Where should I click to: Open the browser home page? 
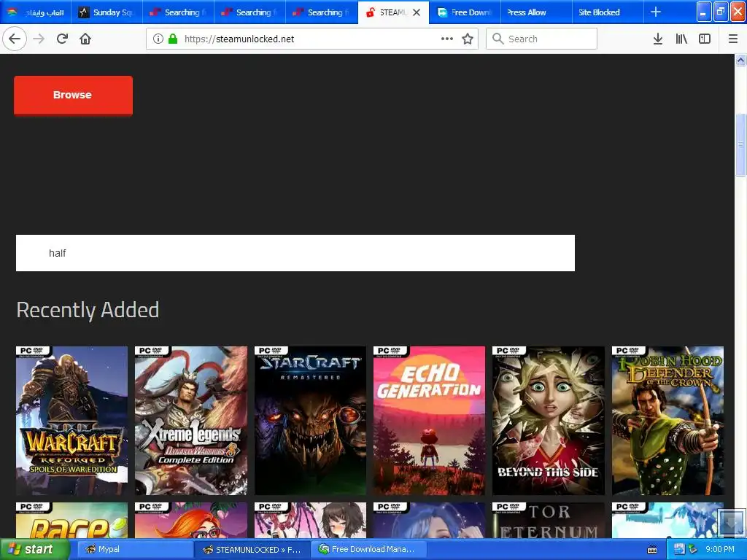pyautogui.click(x=85, y=39)
